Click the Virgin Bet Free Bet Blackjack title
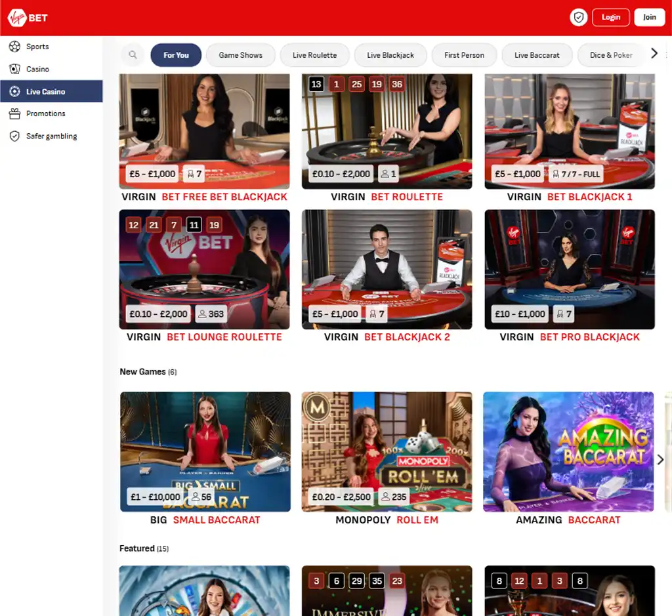The height and width of the screenshot is (616, 672). click(x=205, y=197)
